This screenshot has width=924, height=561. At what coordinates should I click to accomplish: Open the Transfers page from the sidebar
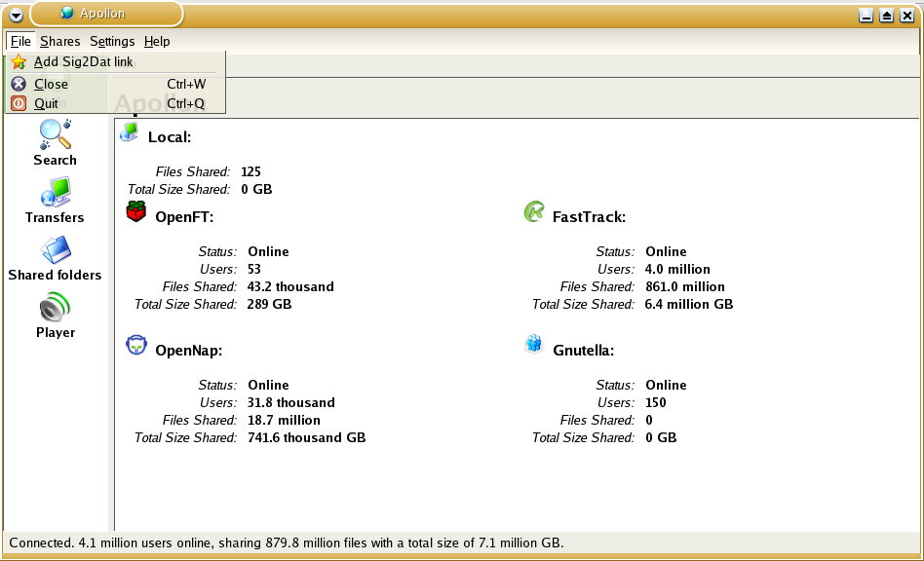tap(55, 200)
